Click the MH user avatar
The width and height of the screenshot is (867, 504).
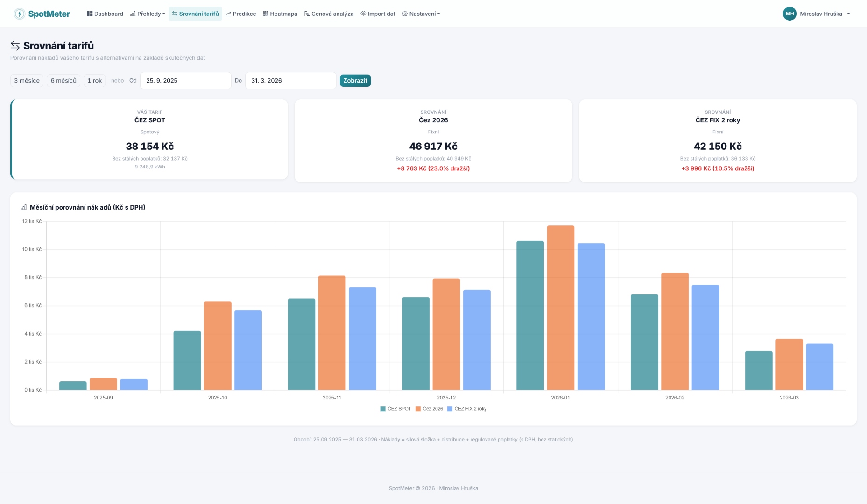point(789,14)
